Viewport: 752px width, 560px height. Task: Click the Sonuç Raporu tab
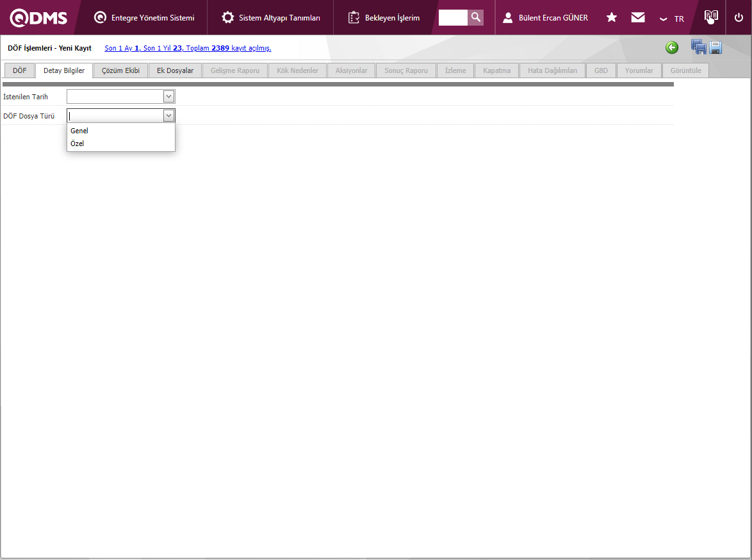click(x=406, y=70)
